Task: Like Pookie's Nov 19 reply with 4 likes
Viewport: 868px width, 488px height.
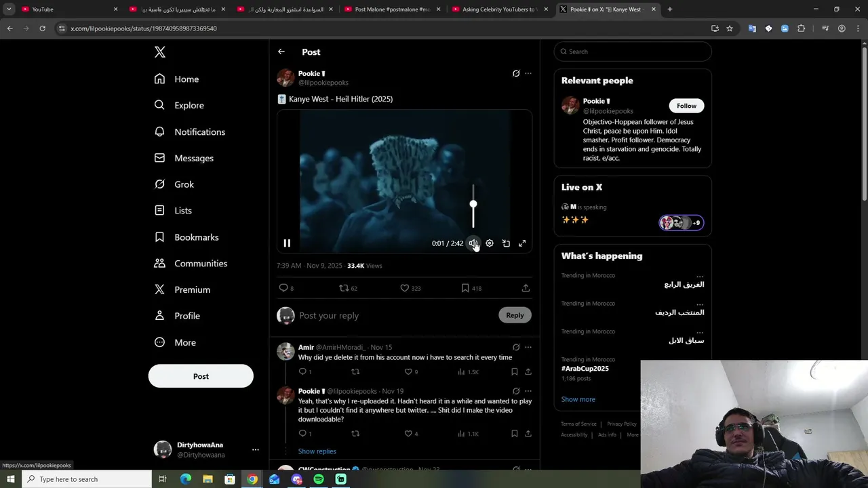Action: pos(411,434)
